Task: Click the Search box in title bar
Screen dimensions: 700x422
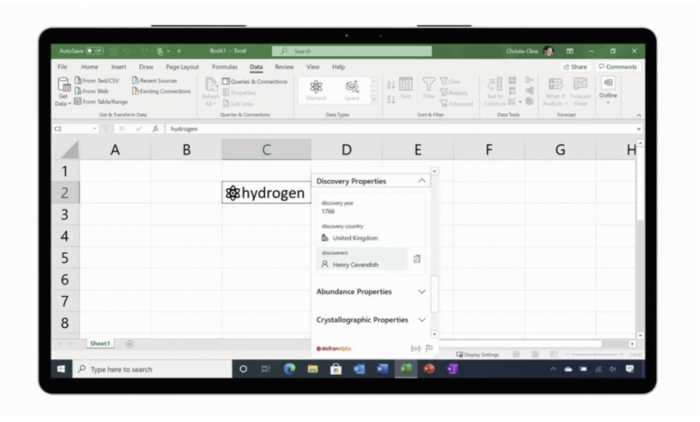Action: pyautogui.click(x=352, y=51)
